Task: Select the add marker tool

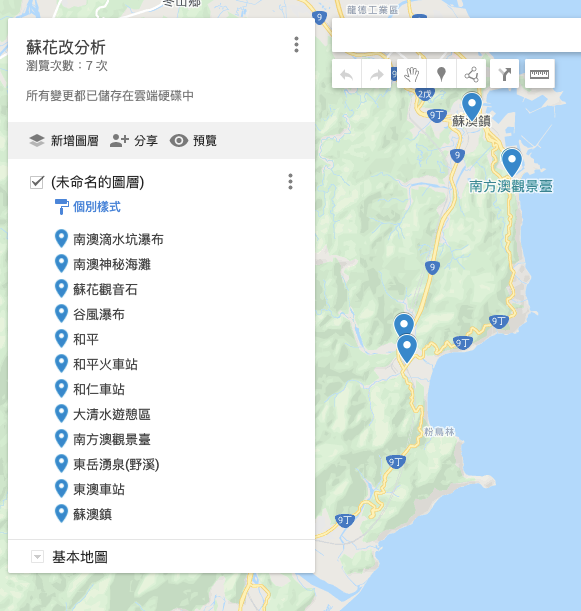Action: point(441,74)
